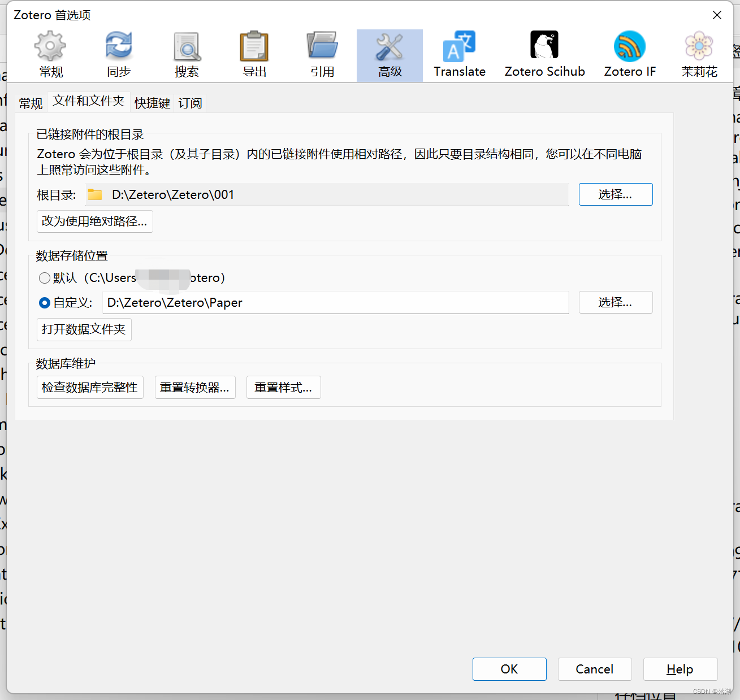Image resolution: width=740 pixels, height=700 pixels.
Task: Open the Zotero Scihub plugin preferences
Action: click(544, 55)
